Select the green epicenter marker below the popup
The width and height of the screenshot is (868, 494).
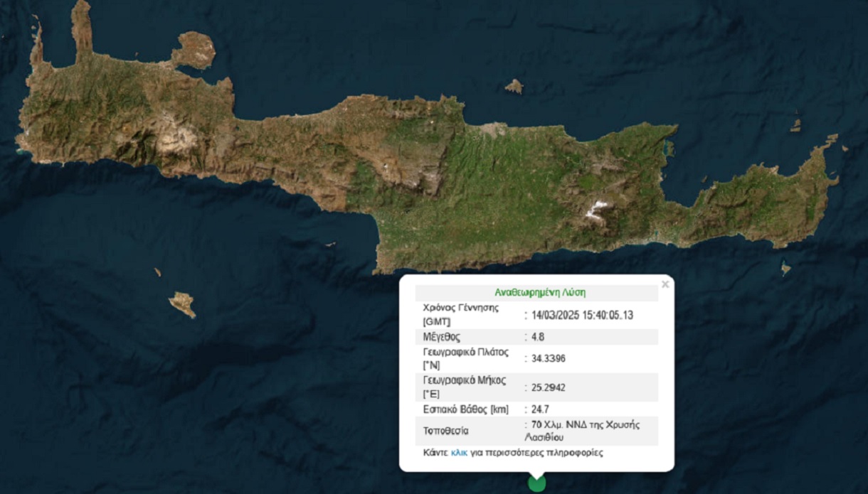[x=536, y=484]
